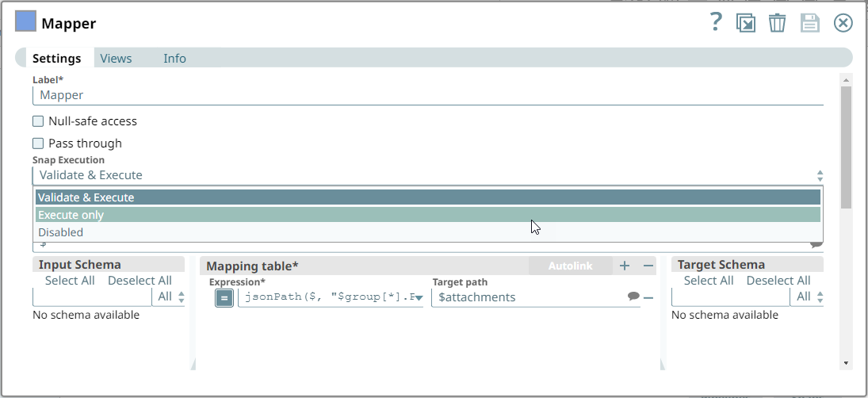Expand the expression field dropdown arrow

tap(419, 297)
